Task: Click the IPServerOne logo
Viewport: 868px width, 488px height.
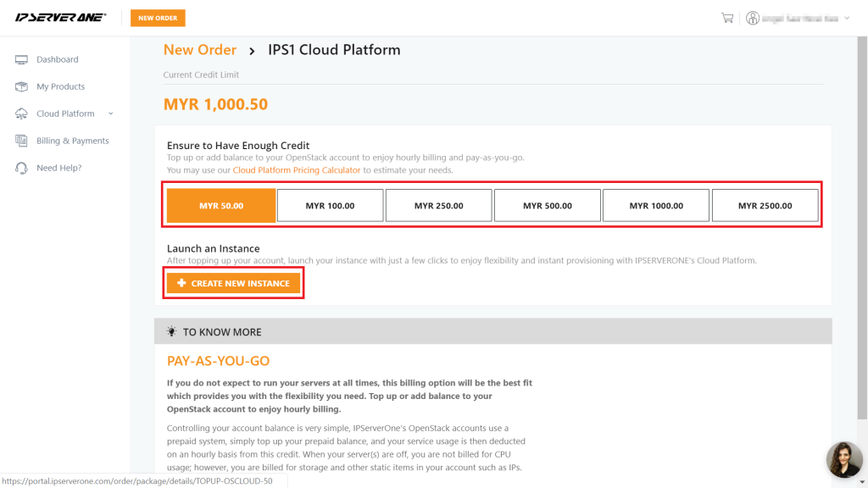Action: tap(60, 18)
